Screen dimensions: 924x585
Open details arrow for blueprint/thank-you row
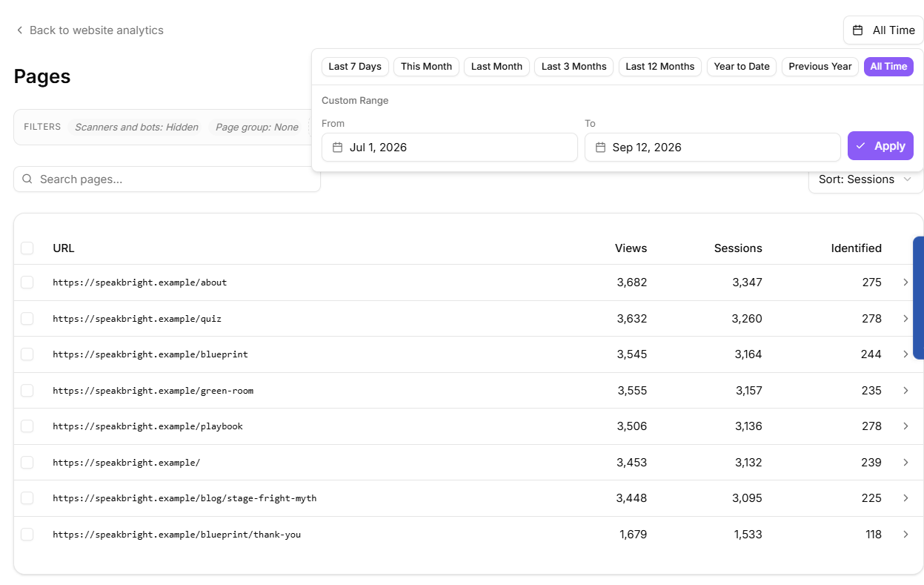[905, 535]
